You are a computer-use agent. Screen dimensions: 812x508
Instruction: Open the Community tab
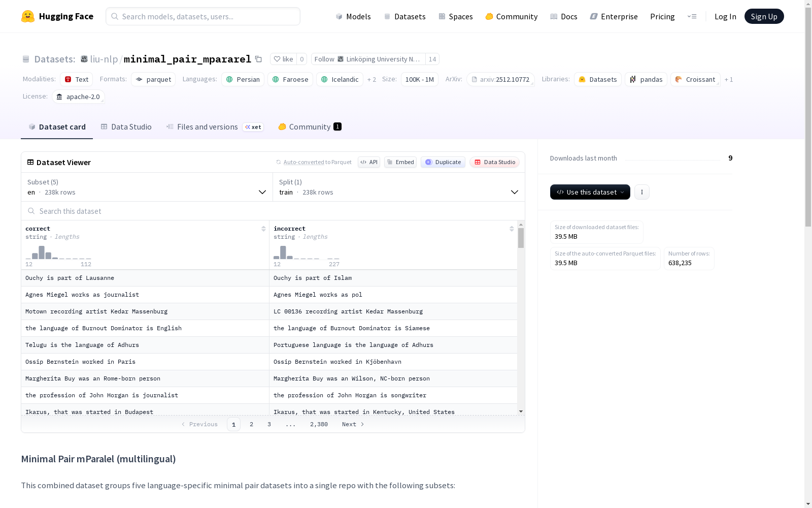[x=310, y=127]
